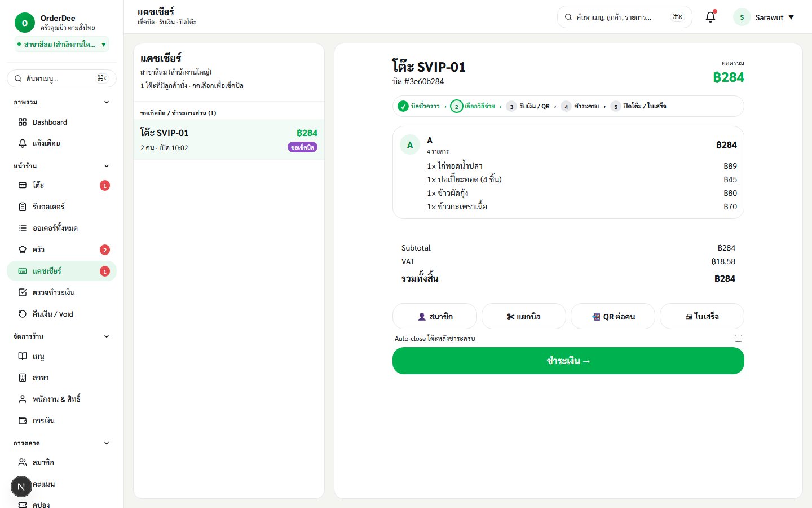Screen dimensions: 812x508
Task: Click the แยกบิล split bill button
Action: (524, 317)
